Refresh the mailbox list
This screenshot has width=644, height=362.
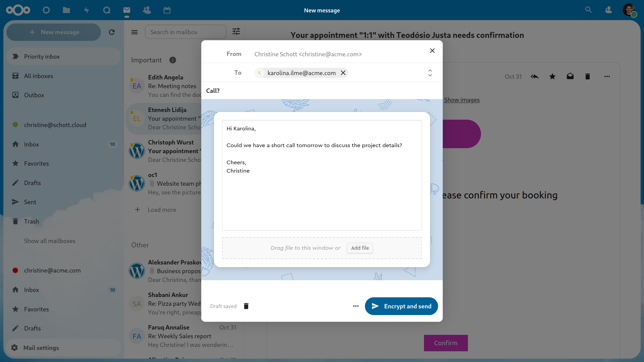[112, 32]
